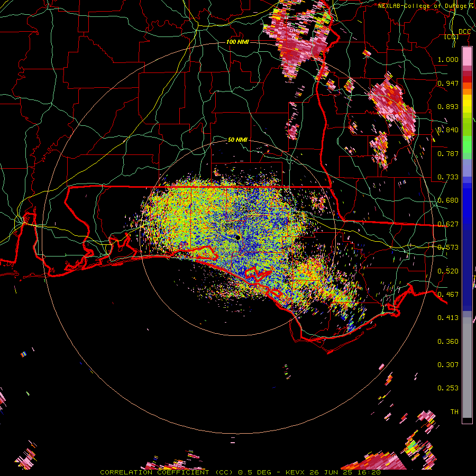Click the pink top segment of the color bar

click(x=467, y=56)
